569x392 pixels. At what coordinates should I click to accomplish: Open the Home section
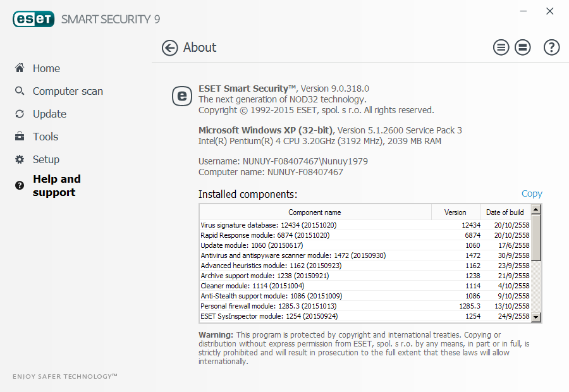pos(46,68)
